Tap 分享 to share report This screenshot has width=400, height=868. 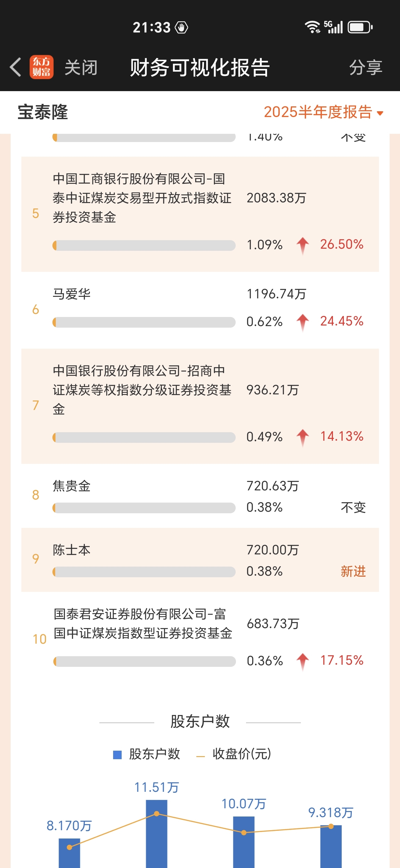pyautogui.click(x=366, y=67)
